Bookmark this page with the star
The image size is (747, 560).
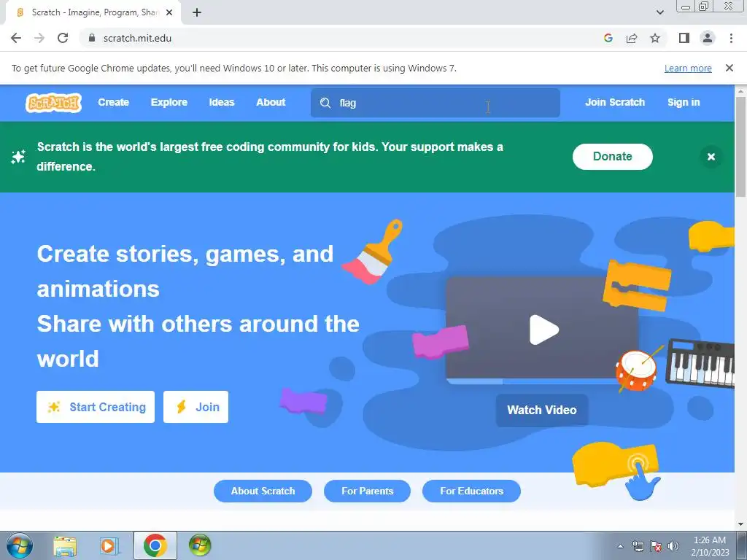pos(655,38)
